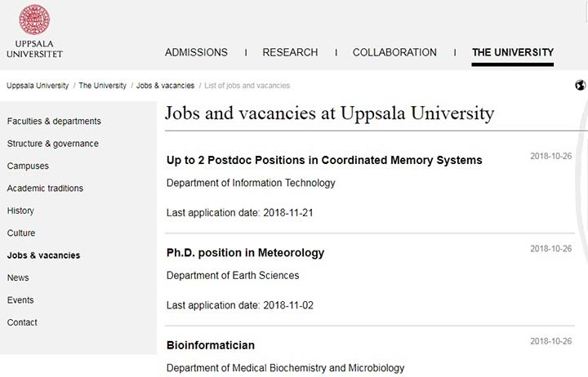Viewport: 588px width, 377px height.
Task: Open Postdoc Positions in Coordinated Memory Systems
Action: click(x=324, y=161)
